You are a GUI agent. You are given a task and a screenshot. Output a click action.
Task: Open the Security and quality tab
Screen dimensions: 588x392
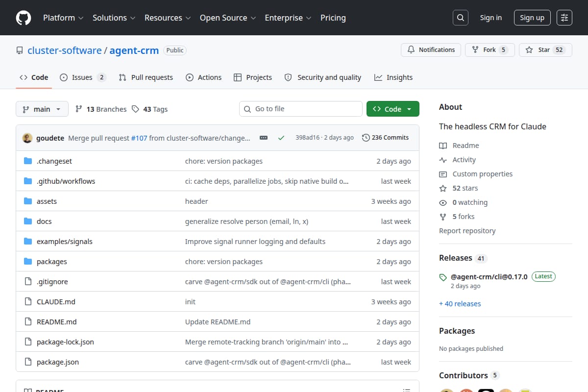tap(323, 77)
